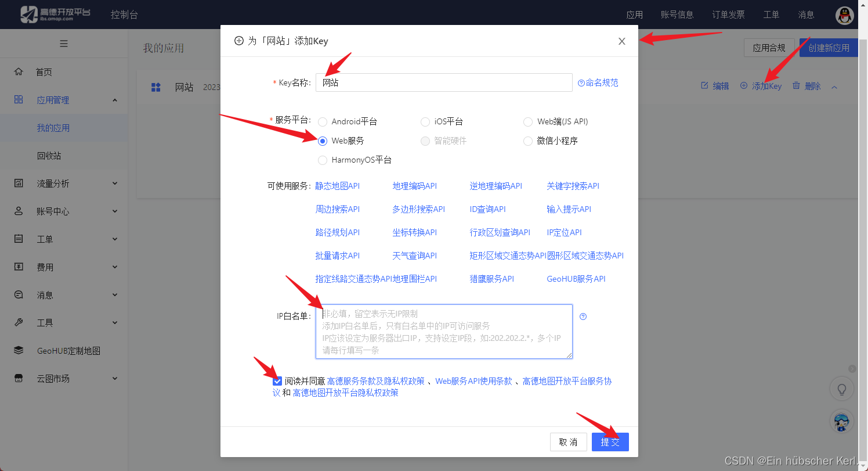Click the 账号中心 person icon

(19, 211)
